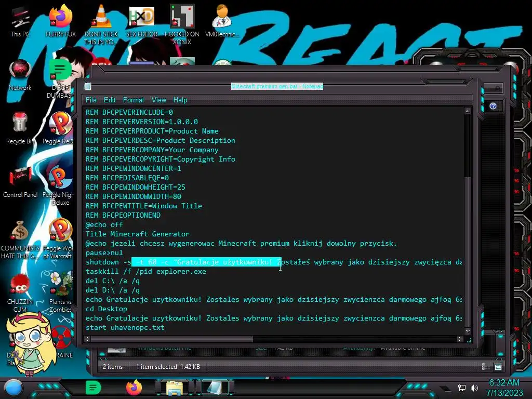Click the 'REM BFCPEWINDOWCENTER=1' line

click(134, 169)
